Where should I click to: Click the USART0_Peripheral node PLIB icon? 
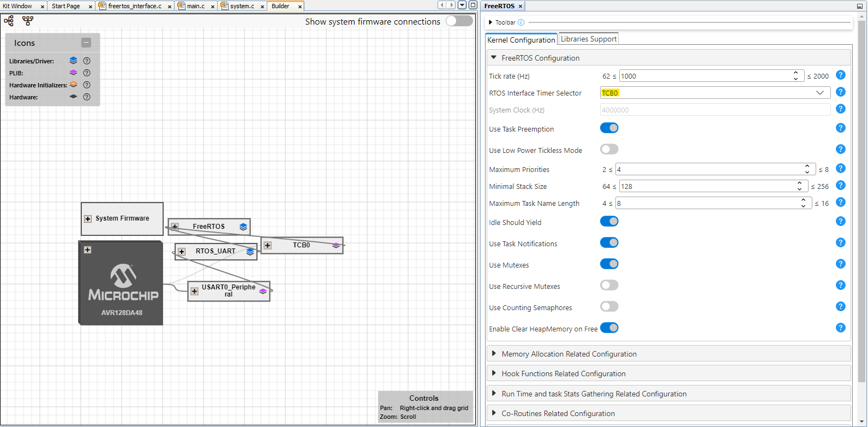coord(263,291)
